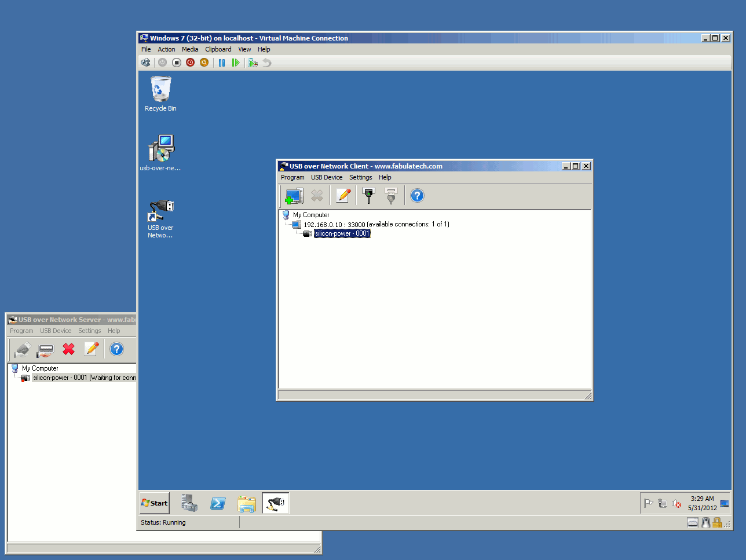This screenshot has height=560, width=746.
Task: Open Windows Explorer from VM taskbar
Action: click(x=247, y=503)
